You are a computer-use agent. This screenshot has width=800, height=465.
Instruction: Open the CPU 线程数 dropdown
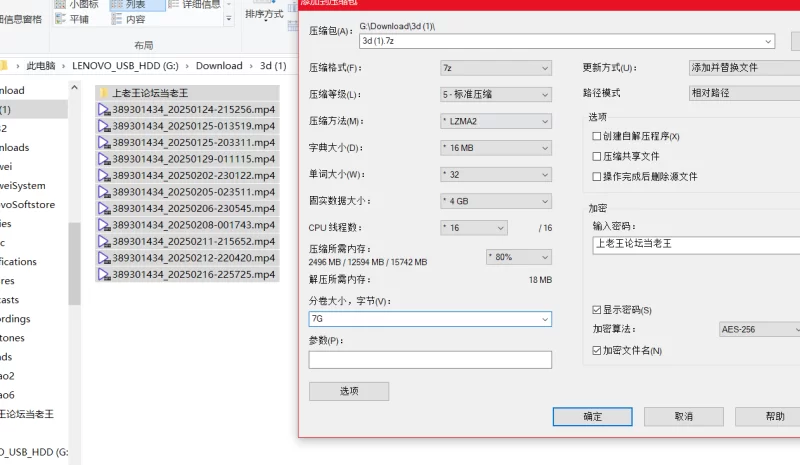coord(474,228)
